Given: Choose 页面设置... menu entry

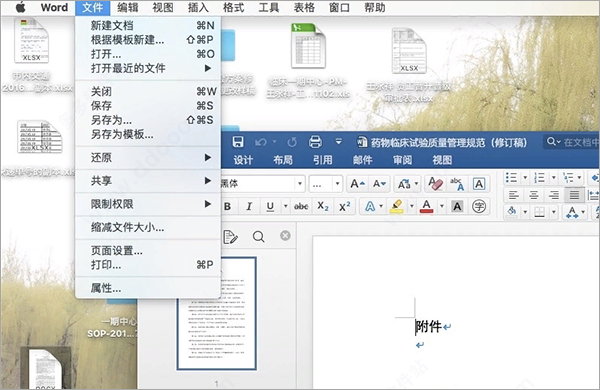Looking at the screenshot, I should (148, 251).
